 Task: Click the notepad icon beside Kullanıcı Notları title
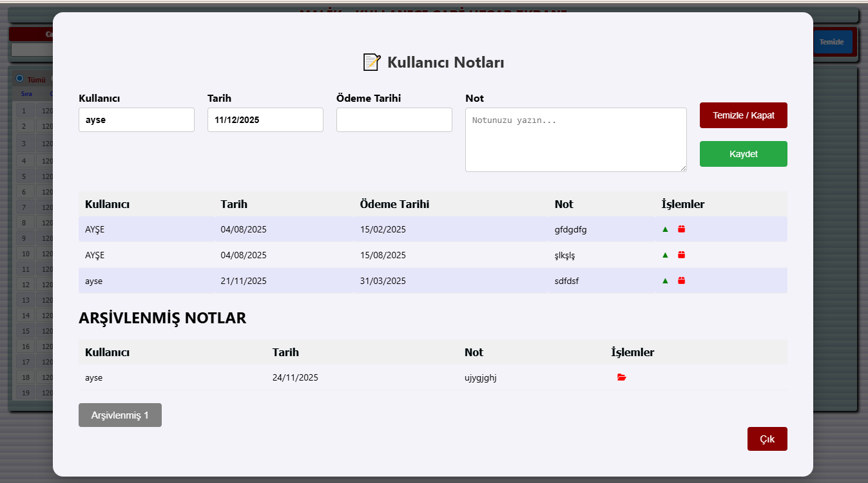(371, 62)
